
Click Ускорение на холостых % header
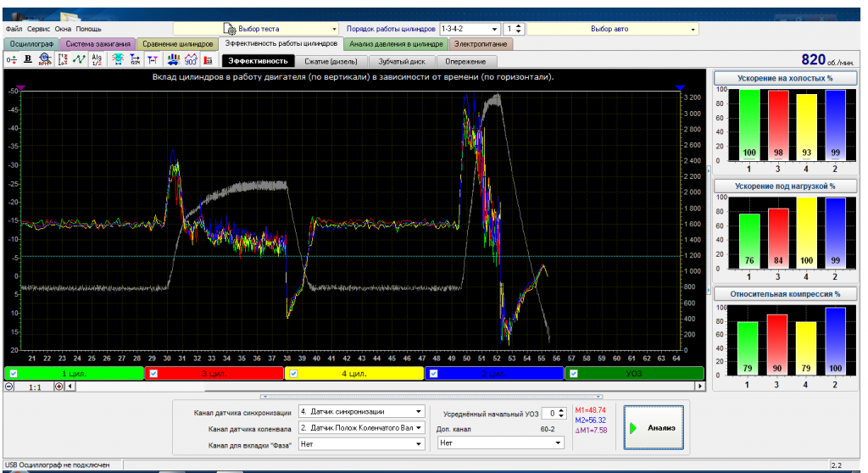click(784, 78)
